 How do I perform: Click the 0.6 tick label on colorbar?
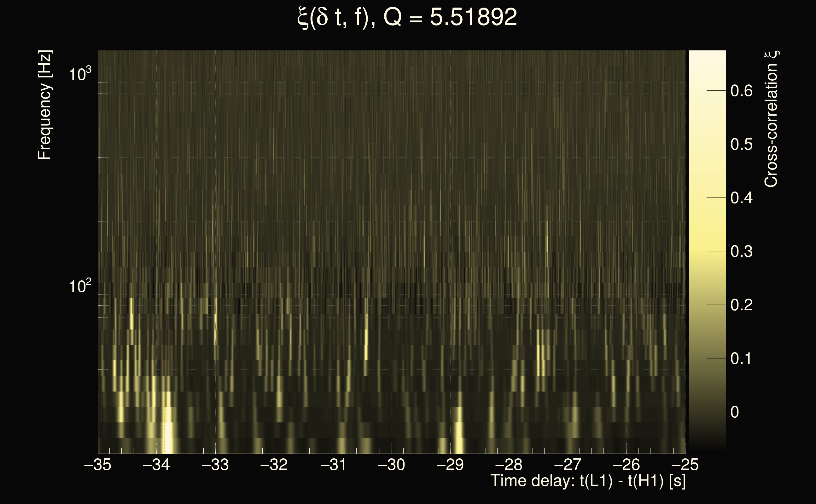[741, 91]
